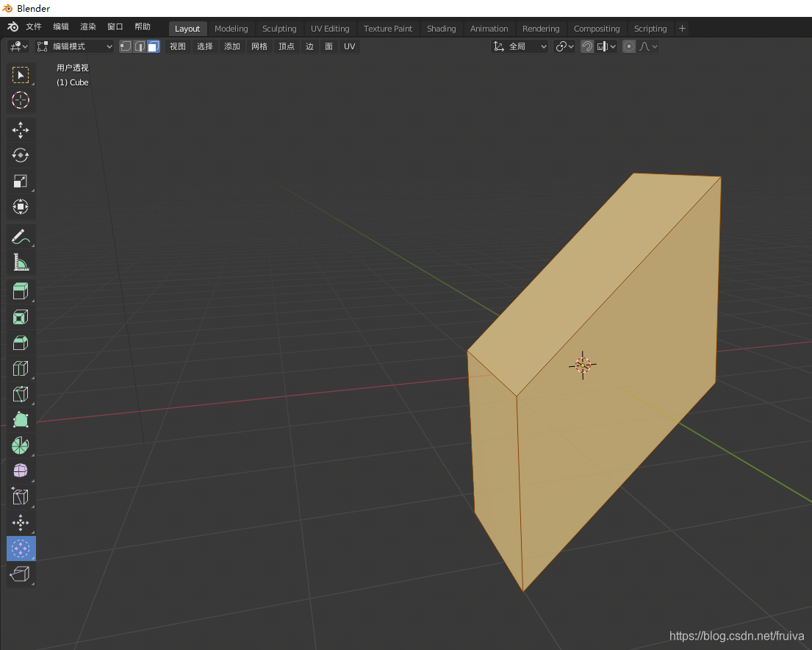Open the 帮助 menu

coord(143,27)
